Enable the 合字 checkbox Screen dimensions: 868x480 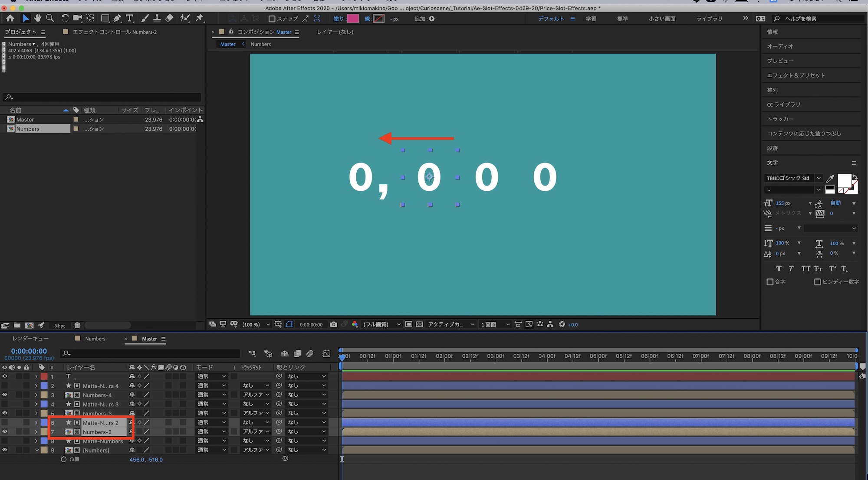770,282
